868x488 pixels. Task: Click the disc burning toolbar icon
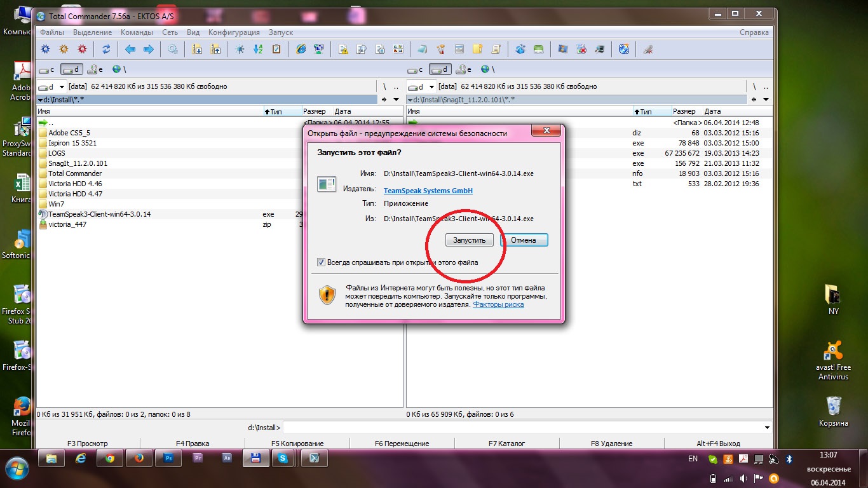(624, 49)
